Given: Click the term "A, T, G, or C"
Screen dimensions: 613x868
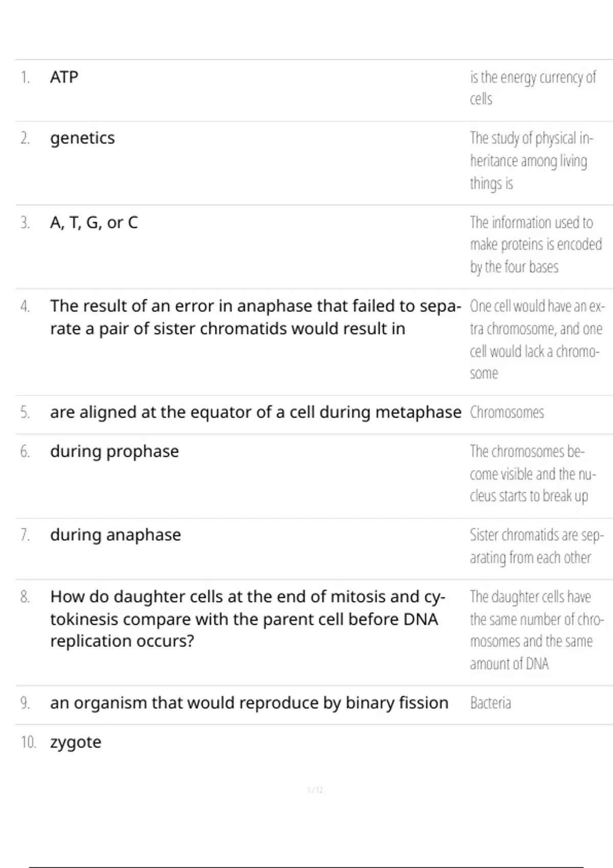Looking at the screenshot, I should [94, 223].
